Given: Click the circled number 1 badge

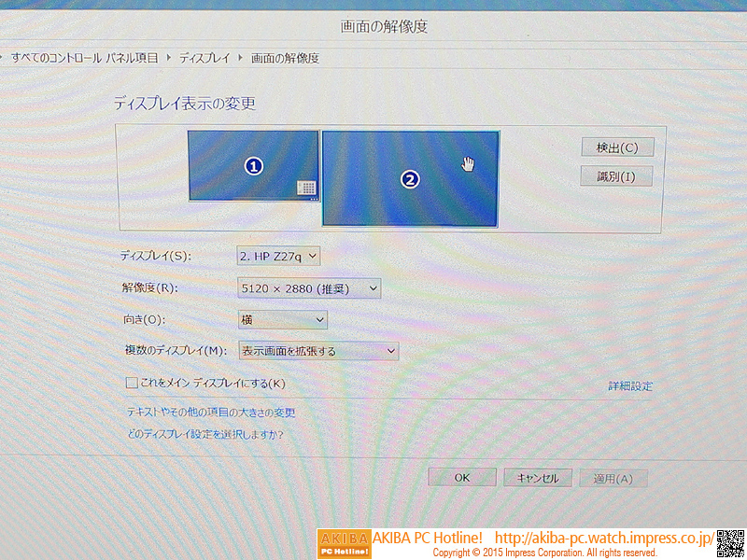Looking at the screenshot, I should click(x=254, y=166).
